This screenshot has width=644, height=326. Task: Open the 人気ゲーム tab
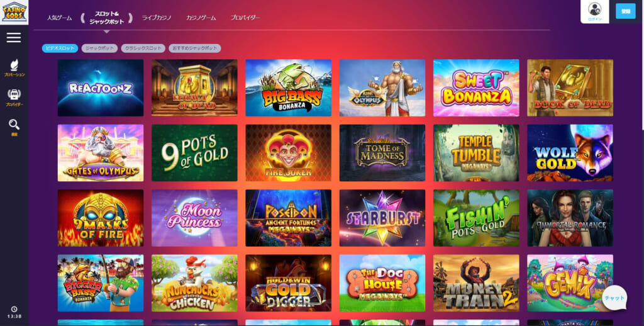click(x=60, y=18)
